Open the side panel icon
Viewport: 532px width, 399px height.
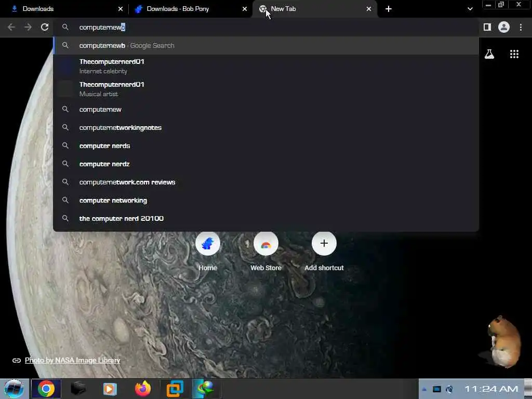487,27
